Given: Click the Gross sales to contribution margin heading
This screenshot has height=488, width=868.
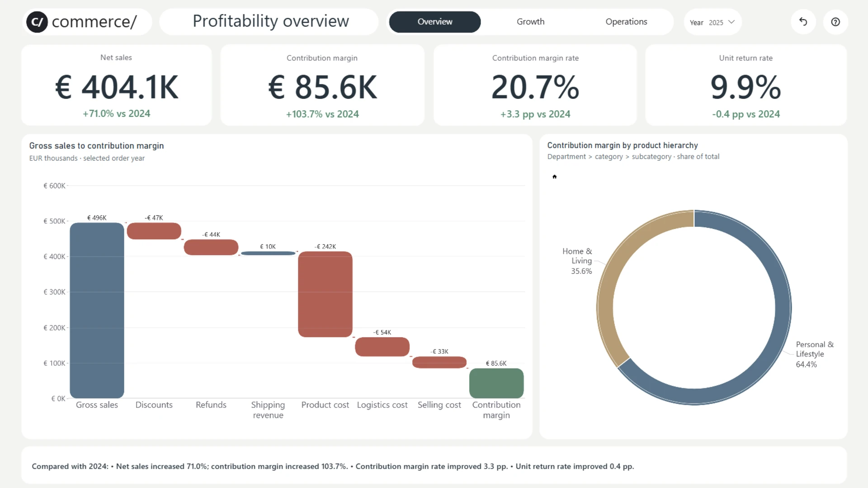Looking at the screenshot, I should pyautogui.click(x=96, y=145).
